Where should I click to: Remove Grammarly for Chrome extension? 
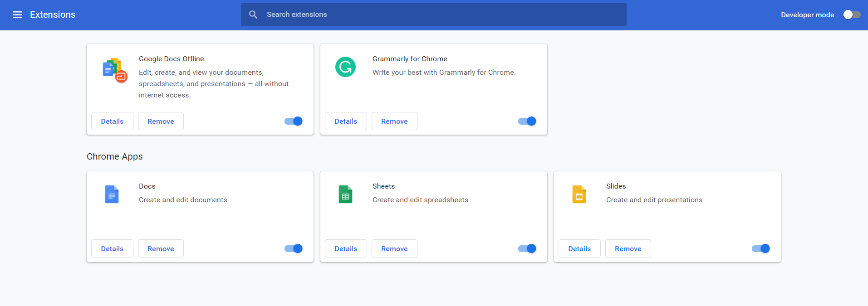click(394, 121)
